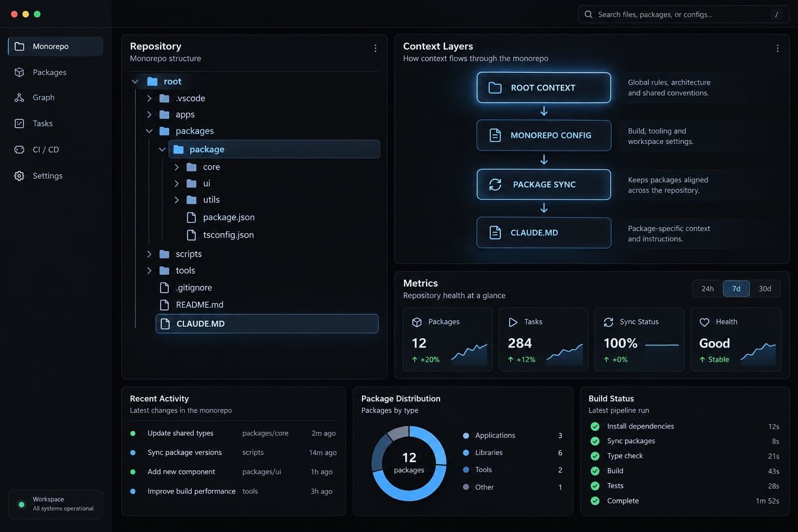
Task: Focus the search files input field
Action: (x=684, y=15)
